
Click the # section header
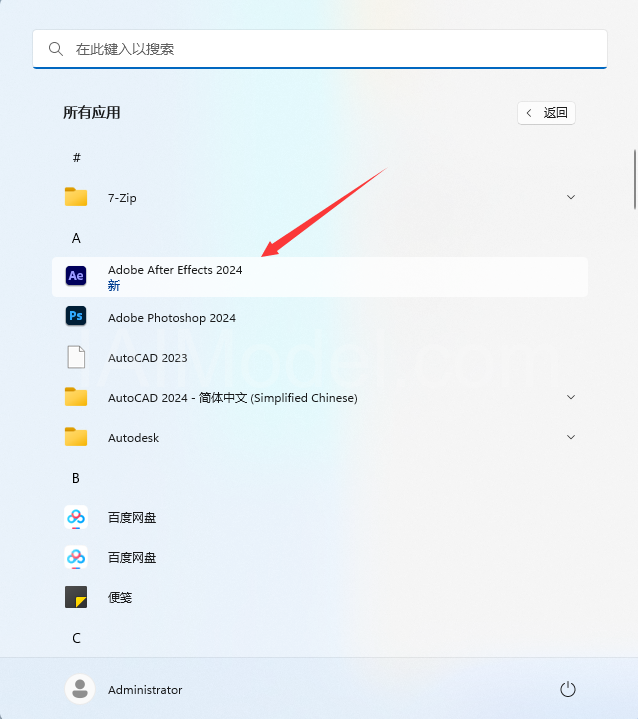[77, 158]
